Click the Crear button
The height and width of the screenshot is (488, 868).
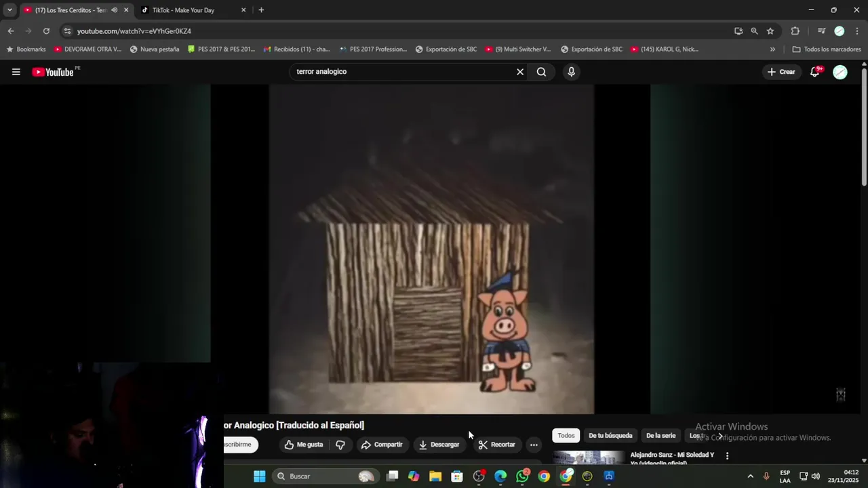tap(781, 72)
